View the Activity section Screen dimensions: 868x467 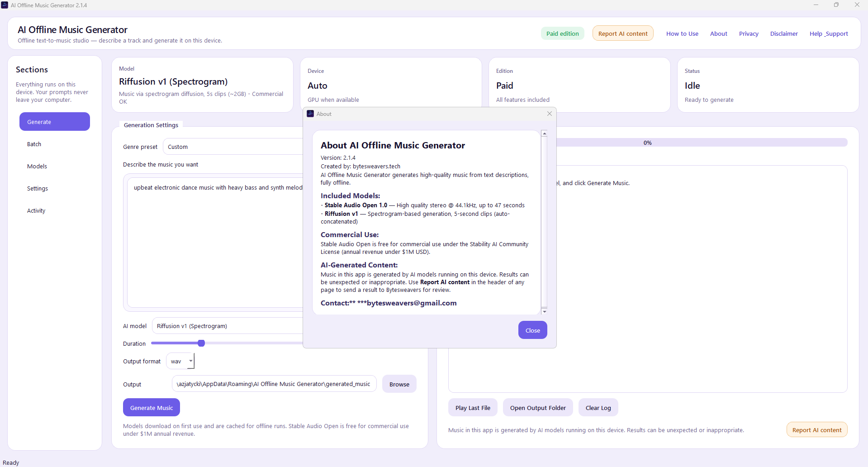tap(55, 210)
